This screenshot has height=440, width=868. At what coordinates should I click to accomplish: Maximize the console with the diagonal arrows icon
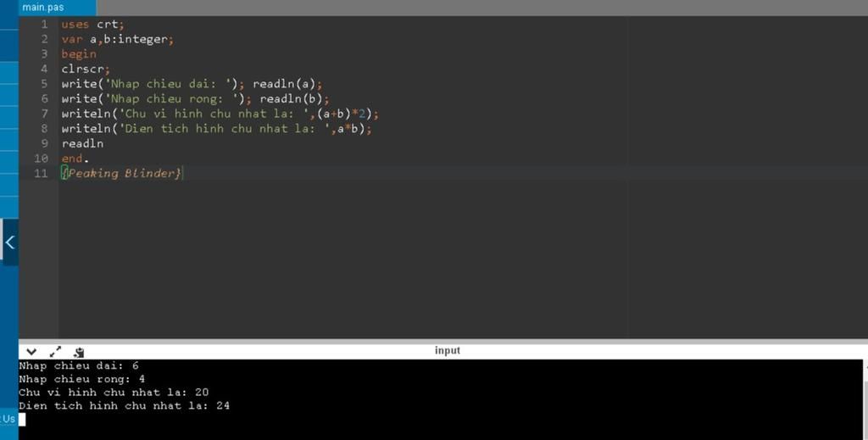(55, 352)
